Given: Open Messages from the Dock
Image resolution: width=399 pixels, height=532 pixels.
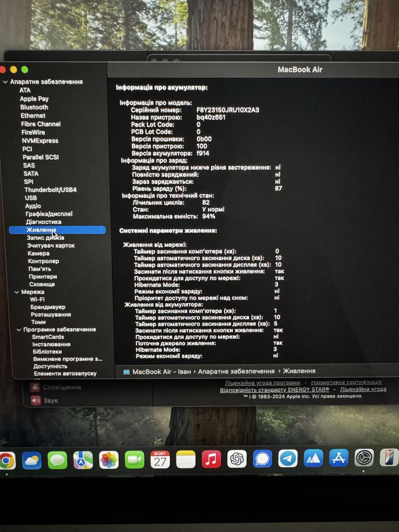Looking at the screenshot, I should (x=57, y=460).
